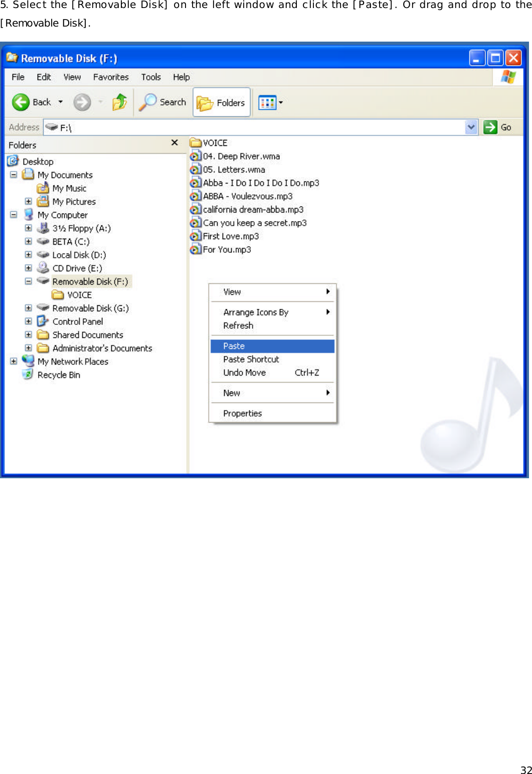Click the 3½ Floppy drive icon

click(x=43, y=228)
